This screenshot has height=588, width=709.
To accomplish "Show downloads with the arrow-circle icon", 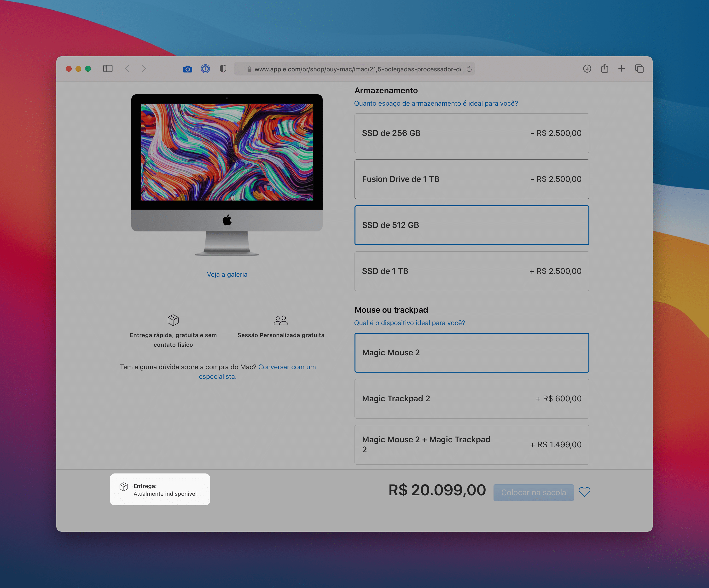I will [x=587, y=69].
